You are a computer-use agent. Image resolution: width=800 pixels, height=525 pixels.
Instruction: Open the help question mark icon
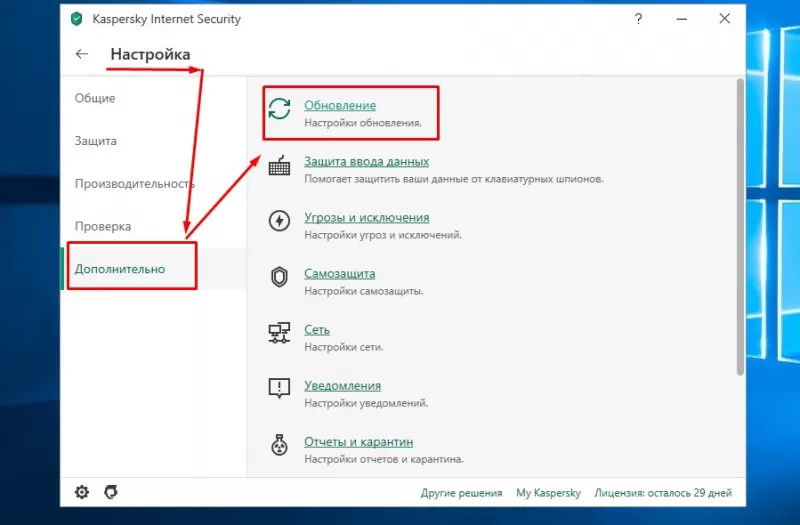[x=638, y=19]
